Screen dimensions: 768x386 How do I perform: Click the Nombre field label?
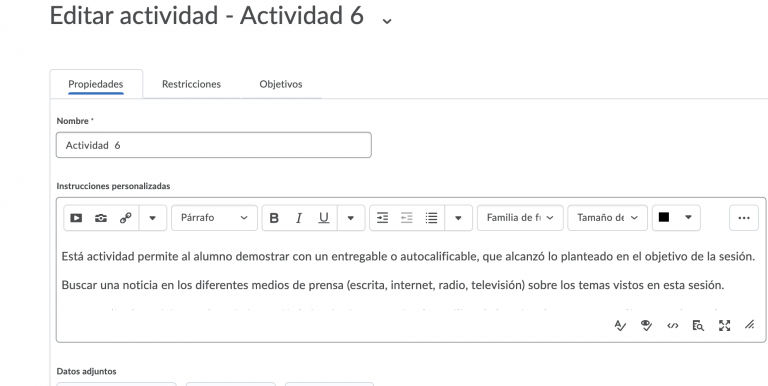pyautogui.click(x=75, y=121)
